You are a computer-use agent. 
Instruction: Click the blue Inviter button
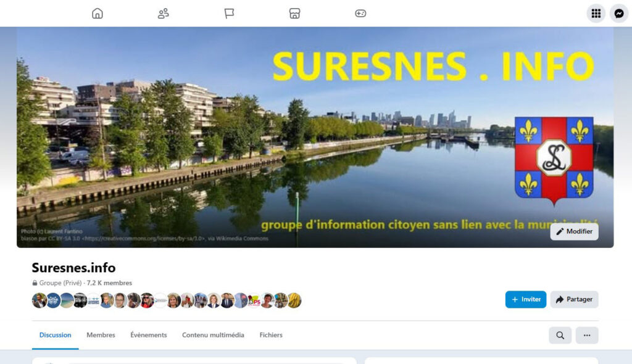point(526,299)
